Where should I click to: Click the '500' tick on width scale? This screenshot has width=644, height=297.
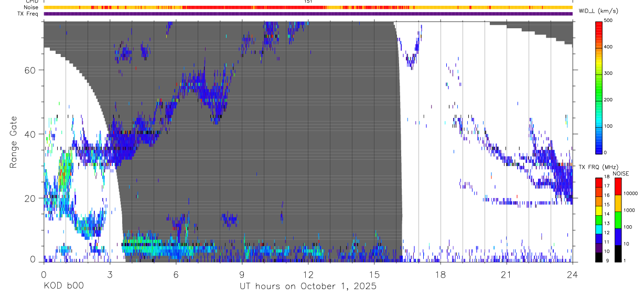609,21
